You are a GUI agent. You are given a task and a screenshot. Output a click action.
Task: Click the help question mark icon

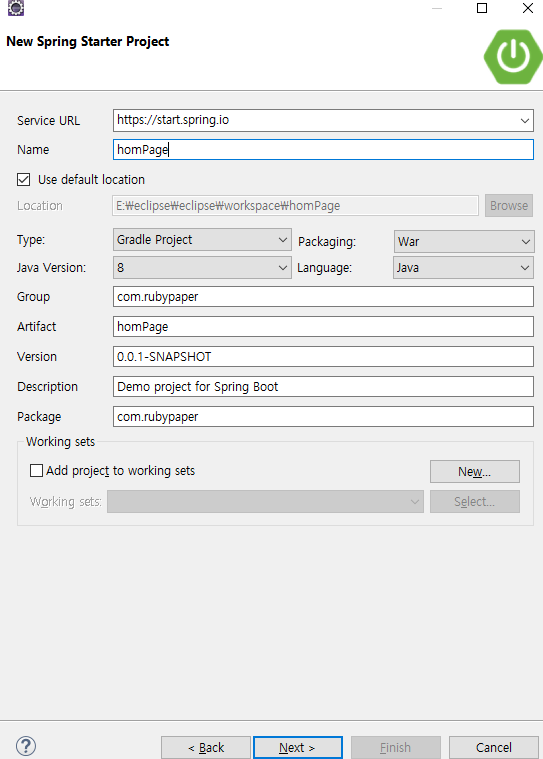[x=26, y=746]
